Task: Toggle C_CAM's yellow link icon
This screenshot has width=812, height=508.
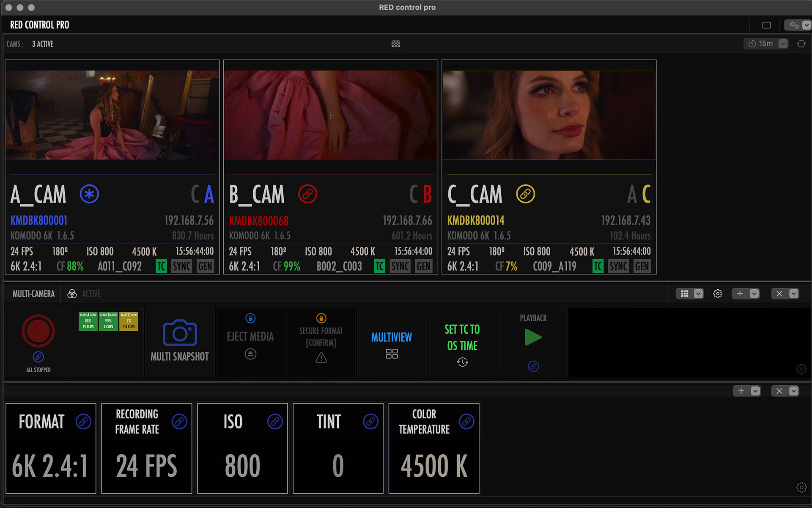Action: coord(526,194)
